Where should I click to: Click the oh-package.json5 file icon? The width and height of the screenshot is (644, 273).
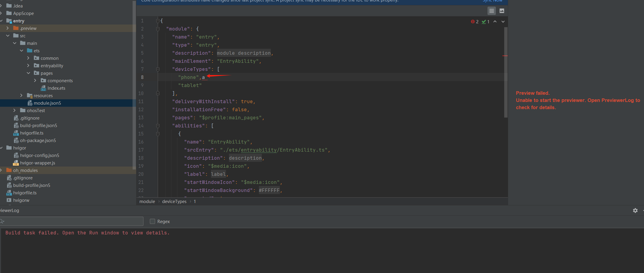click(x=16, y=141)
